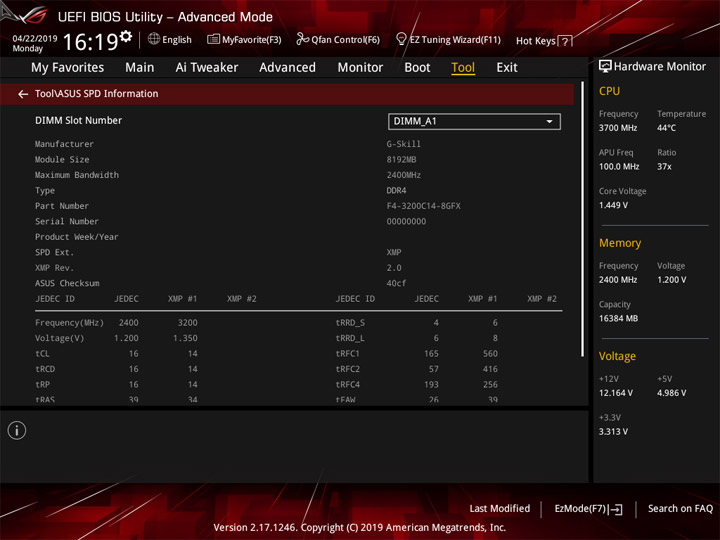The height and width of the screenshot is (540, 720).
Task: Click the CPU Core Voltage 1.449 V
Action: coord(613,205)
